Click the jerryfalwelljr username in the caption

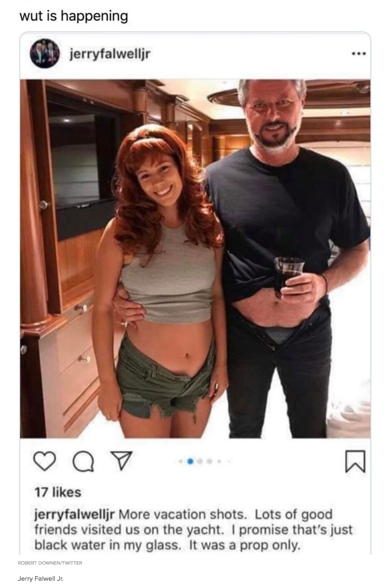click(74, 514)
